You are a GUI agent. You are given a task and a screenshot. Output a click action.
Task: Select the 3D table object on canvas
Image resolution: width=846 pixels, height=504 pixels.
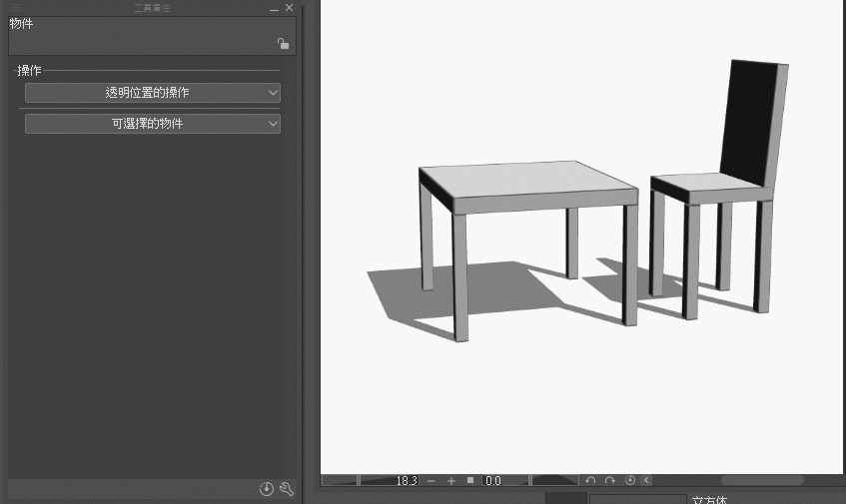click(x=527, y=186)
